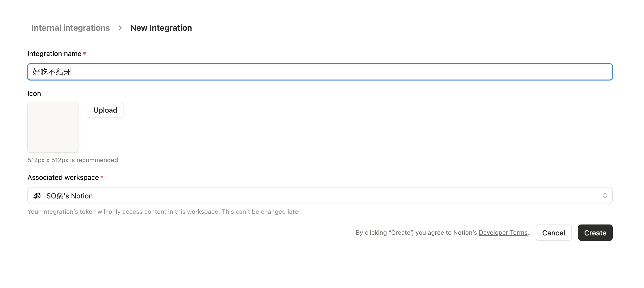Click the workspace cat avatar icon
The height and width of the screenshot is (288, 644).
coord(37,196)
